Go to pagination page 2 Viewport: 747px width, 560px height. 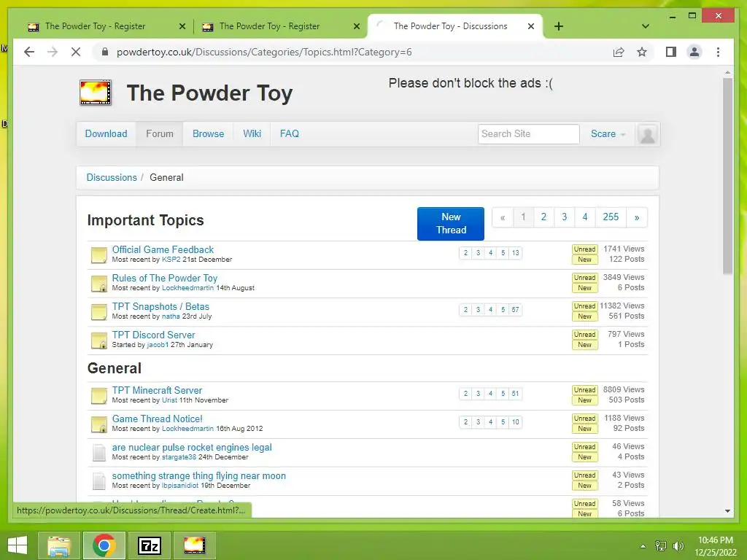click(x=543, y=217)
